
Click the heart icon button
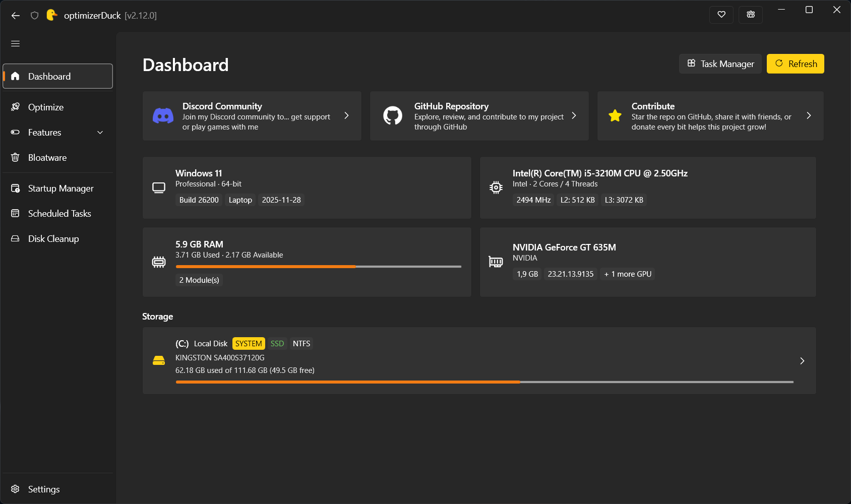point(721,15)
